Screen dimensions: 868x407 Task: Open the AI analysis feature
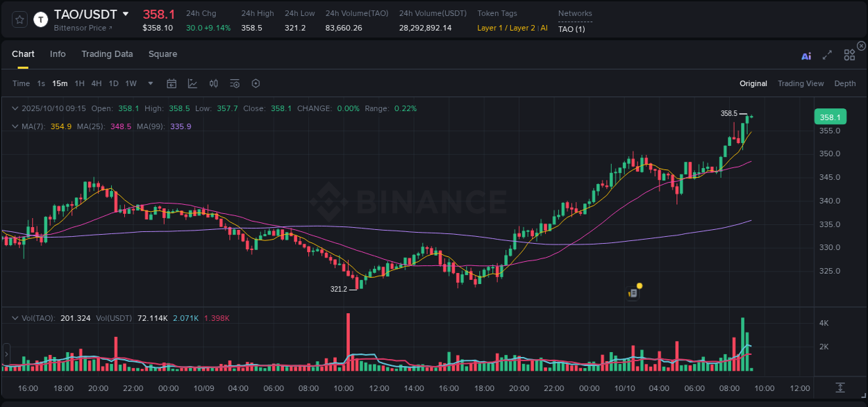coord(806,55)
